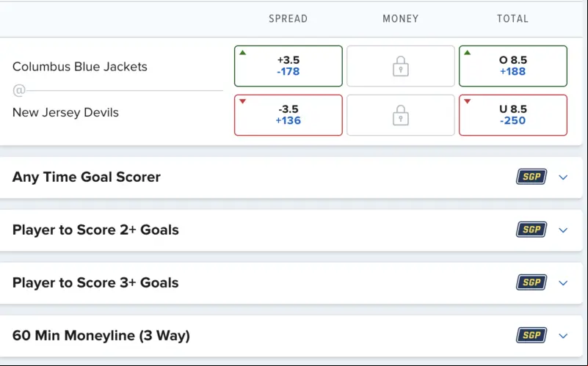
Task: Select Blue Jackets +3.5 spread at -178
Action: click(288, 66)
